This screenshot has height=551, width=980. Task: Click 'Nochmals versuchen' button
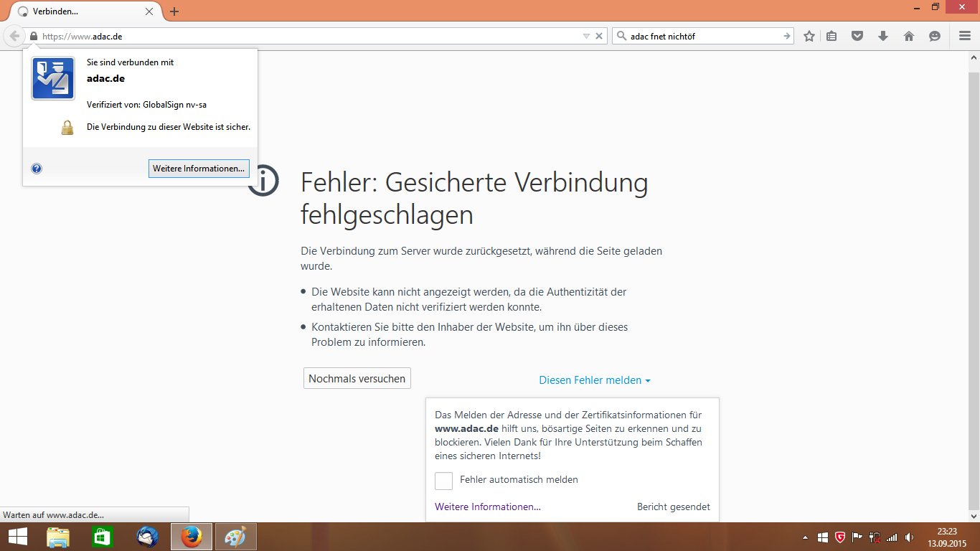[357, 378]
